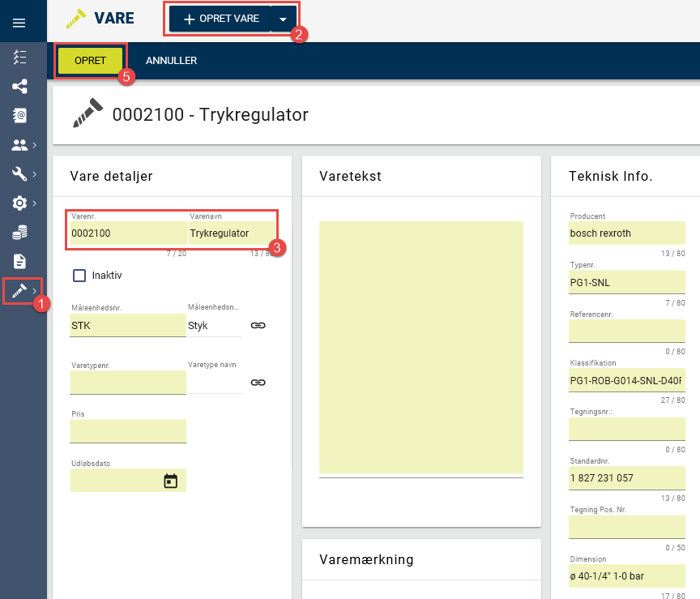The height and width of the screenshot is (599, 700).
Task: Click the empty Pris field
Action: [x=128, y=431]
